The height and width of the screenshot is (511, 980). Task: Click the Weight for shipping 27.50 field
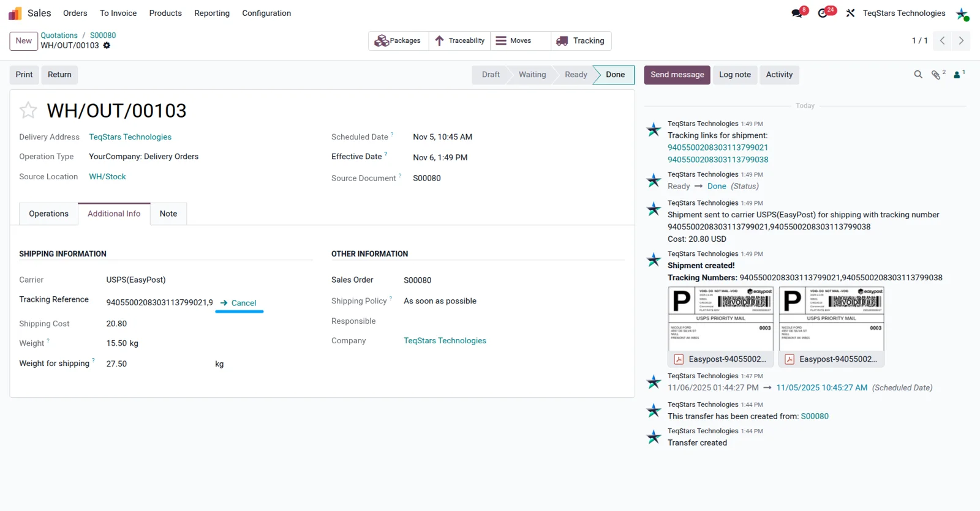tap(116, 364)
